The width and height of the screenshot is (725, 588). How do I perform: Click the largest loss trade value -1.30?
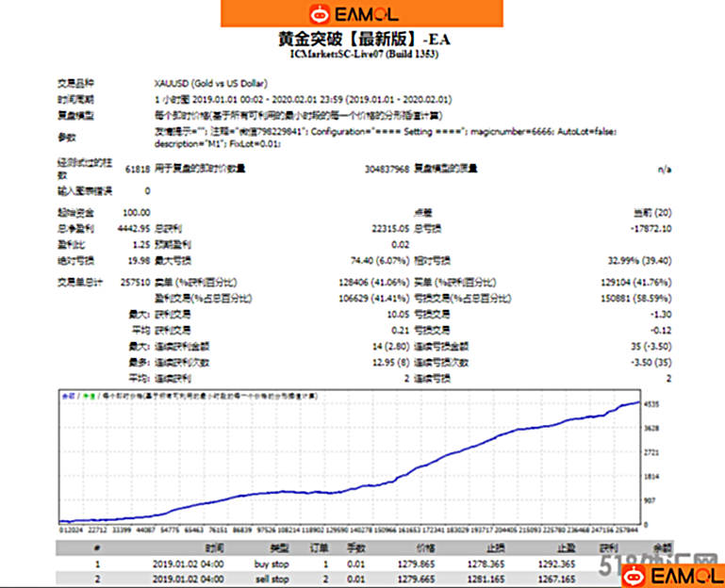coord(661,315)
